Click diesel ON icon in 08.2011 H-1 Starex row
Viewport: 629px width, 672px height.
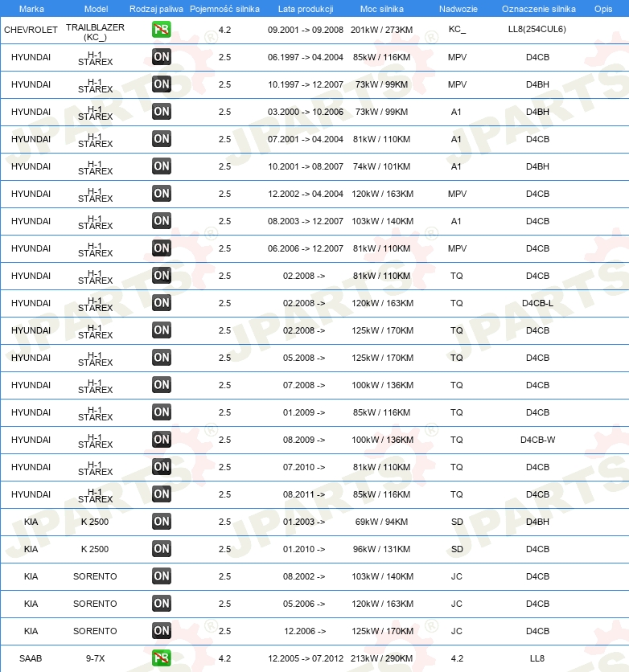[x=162, y=494]
